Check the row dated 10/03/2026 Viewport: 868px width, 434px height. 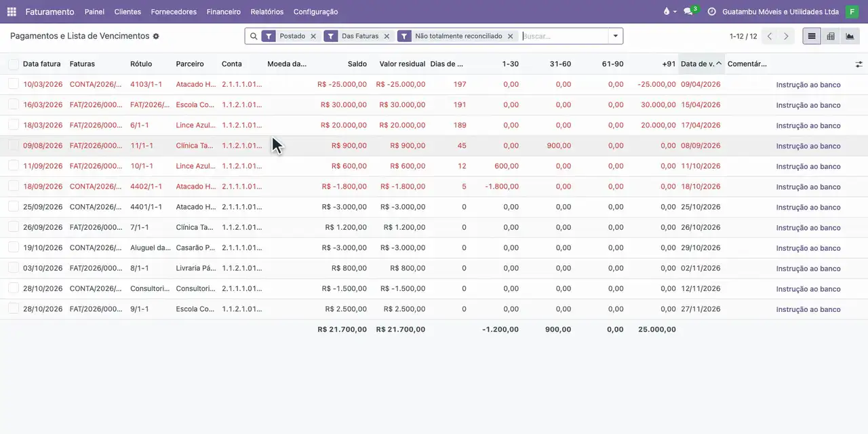click(x=14, y=84)
